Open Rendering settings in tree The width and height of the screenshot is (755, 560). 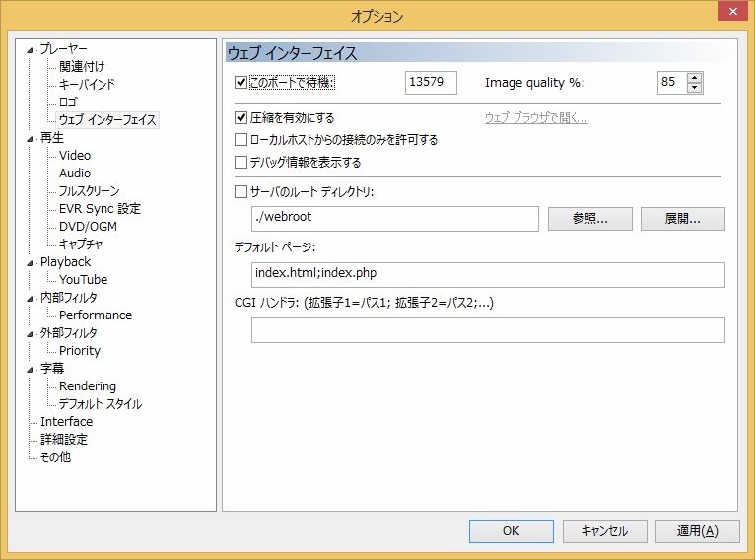point(88,386)
